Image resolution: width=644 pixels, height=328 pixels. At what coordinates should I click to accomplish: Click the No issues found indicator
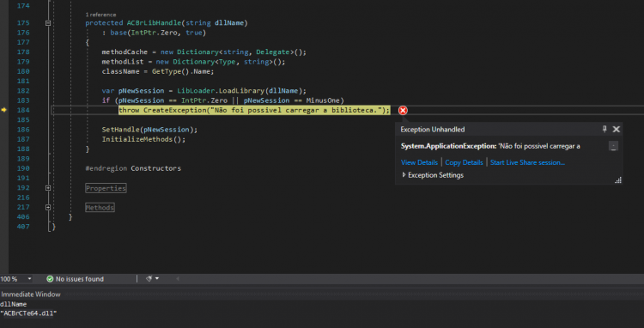(x=76, y=279)
